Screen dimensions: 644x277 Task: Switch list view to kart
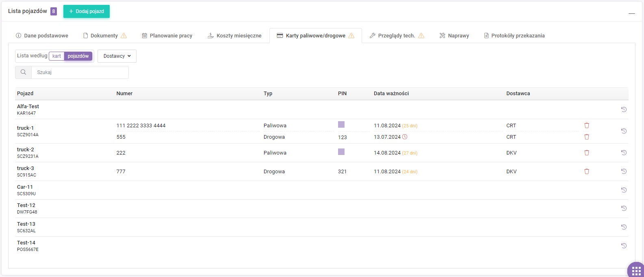click(x=56, y=56)
